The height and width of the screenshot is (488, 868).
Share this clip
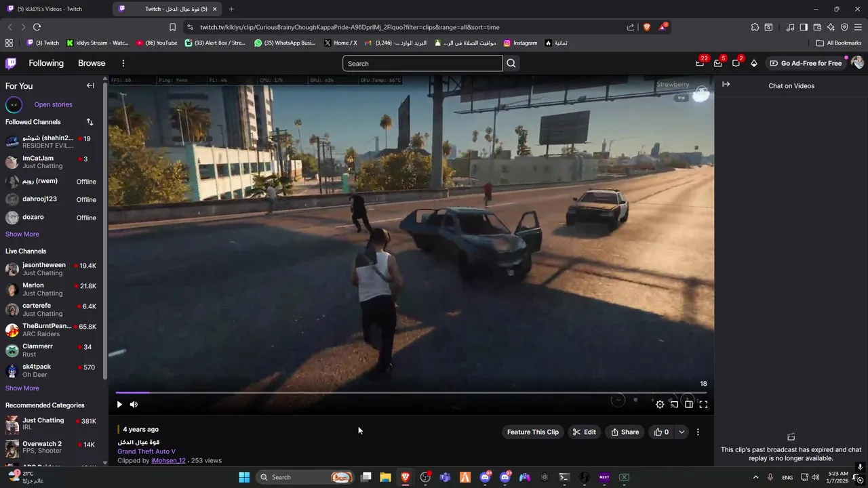pyautogui.click(x=625, y=432)
